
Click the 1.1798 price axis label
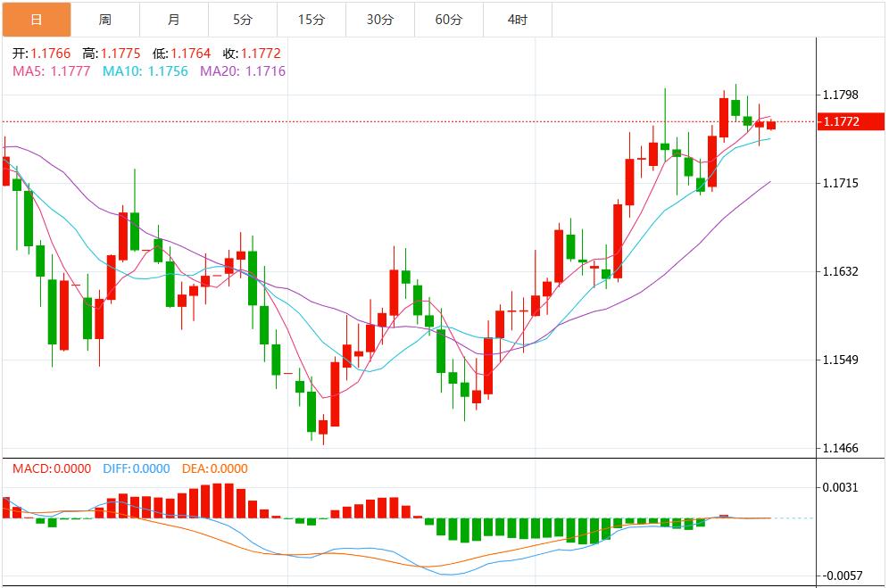tap(840, 95)
